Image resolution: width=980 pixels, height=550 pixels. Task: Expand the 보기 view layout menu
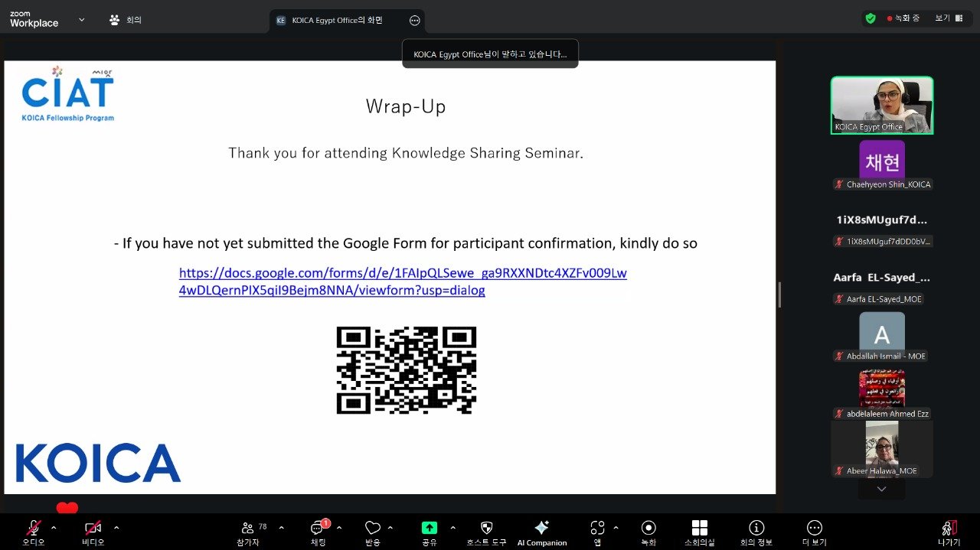click(x=948, y=18)
